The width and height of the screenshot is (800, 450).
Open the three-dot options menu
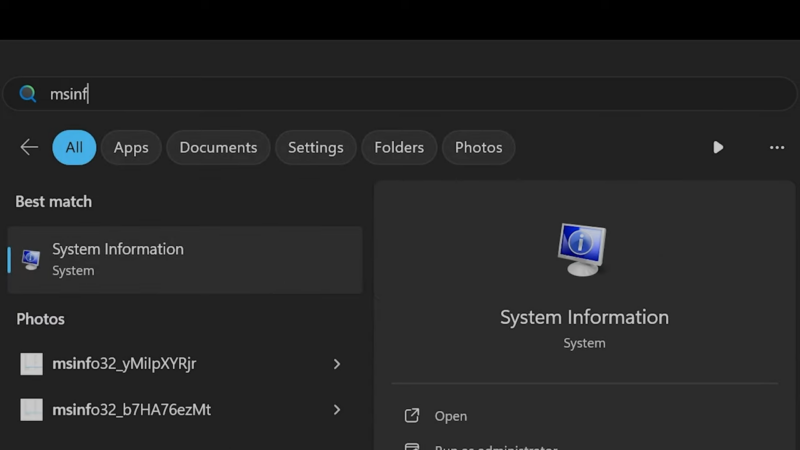tap(777, 147)
